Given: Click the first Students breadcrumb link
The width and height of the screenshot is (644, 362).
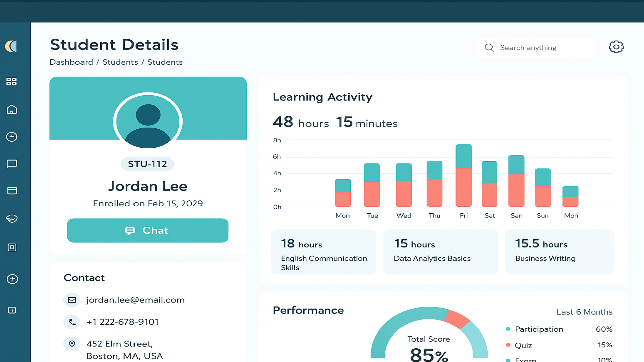Looking at the screenshot, I should pyautogui.click(x=120, y=62).
